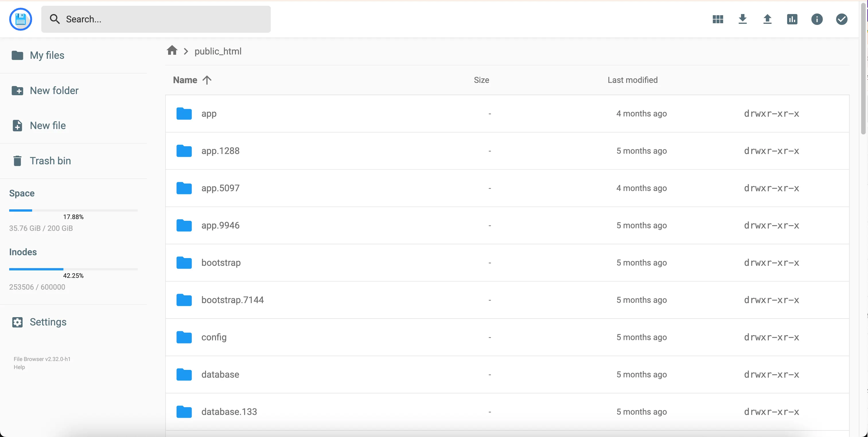The height and width of the screenshot is (437, 868).
Task: Focus the Search input field
Action: 162,19
